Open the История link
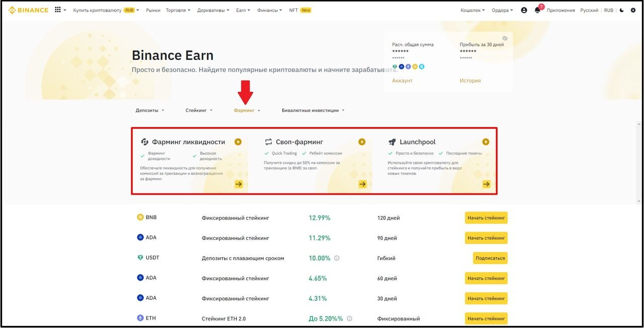The height and width of the screenshot is (328, 644). [x=470, y=81]
